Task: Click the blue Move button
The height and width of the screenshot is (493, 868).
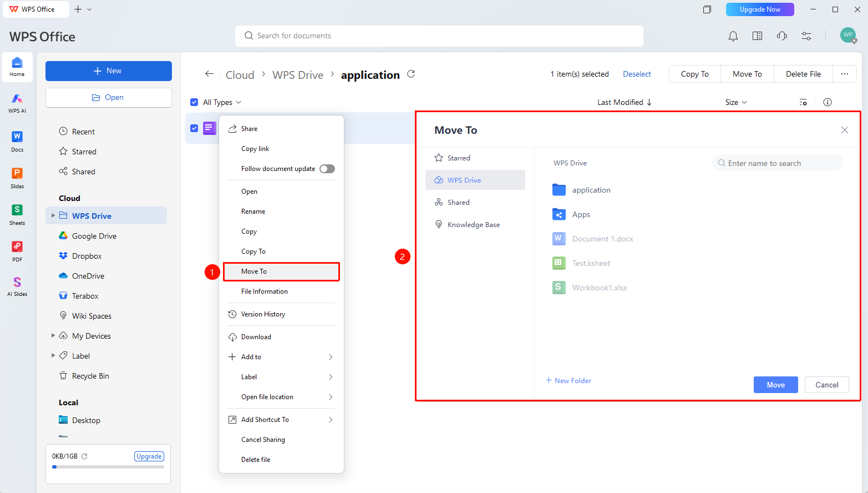Action: pyautogui.click(x=775, y=385)
